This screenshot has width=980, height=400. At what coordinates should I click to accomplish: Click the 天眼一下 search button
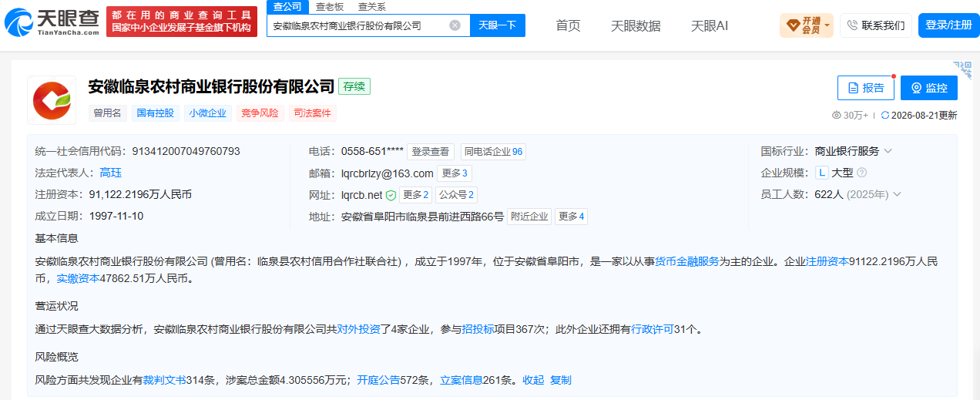click(498, 25)
